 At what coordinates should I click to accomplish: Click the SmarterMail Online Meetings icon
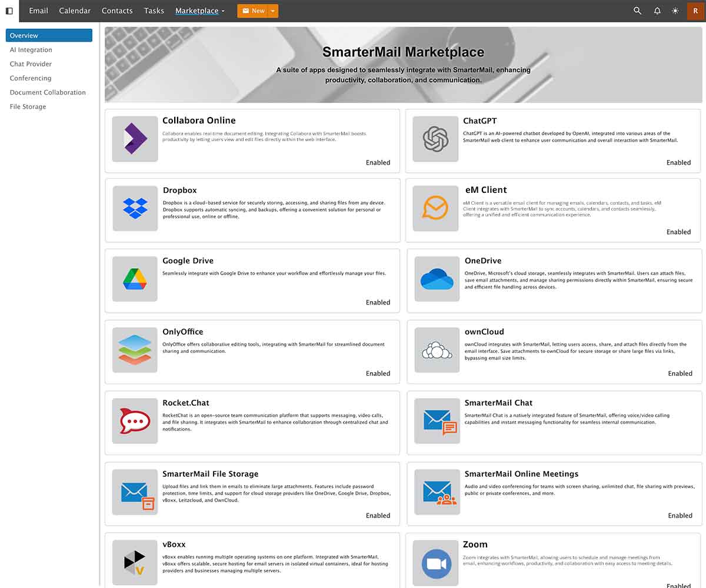click(437, 492)
